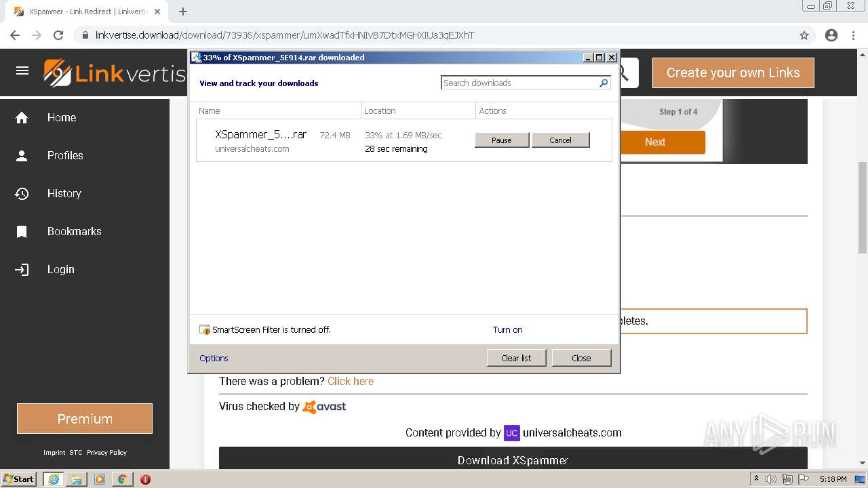The image size is (868, 488).
Task: Open File Explorer from taskbar
Action: 77,479
